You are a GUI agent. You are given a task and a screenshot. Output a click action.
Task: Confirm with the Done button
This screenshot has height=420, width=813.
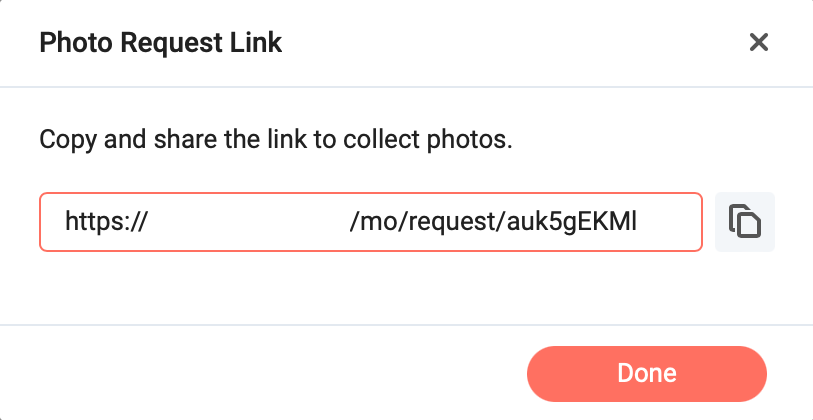(x=647, y=374)
